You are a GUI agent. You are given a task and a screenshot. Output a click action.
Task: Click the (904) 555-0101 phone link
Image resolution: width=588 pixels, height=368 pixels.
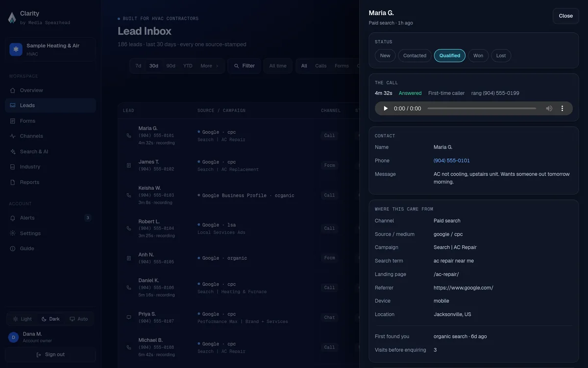[452, 160]
